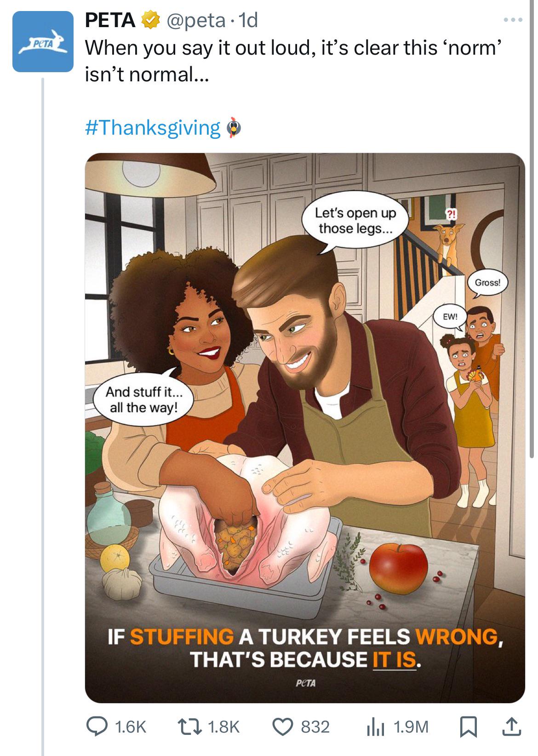The image size is (538, 756).
Task: Click the tweet text about 'norm'
Action: (x=290, y=60)
